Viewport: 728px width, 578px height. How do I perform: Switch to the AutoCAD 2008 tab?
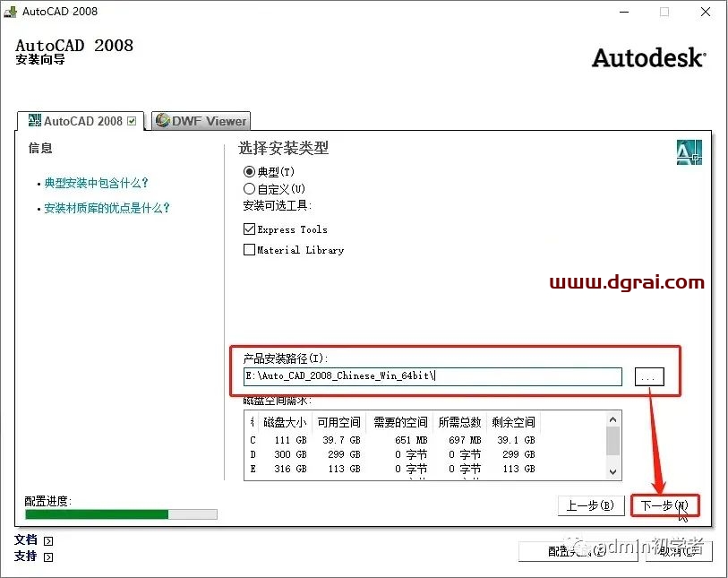click(x=81, y=121)
